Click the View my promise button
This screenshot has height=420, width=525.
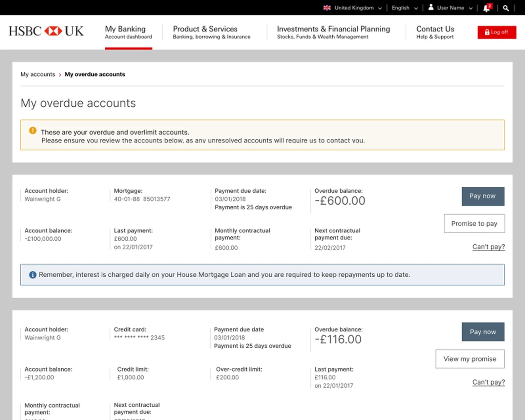[x=470, y=359]
